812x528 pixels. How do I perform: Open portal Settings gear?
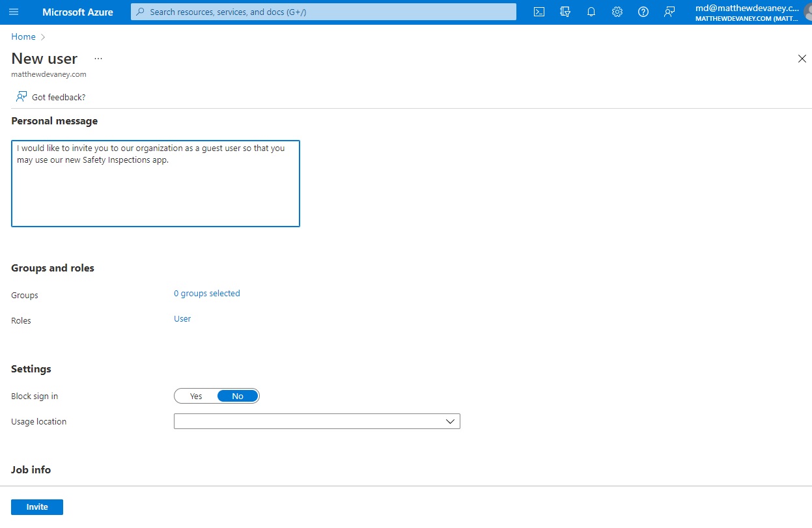617,12
